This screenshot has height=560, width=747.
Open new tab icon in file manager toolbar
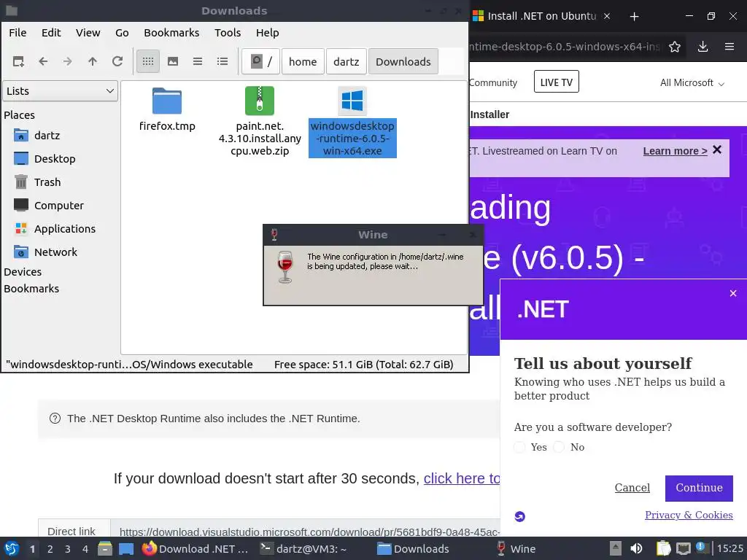[x=18, y=61]
